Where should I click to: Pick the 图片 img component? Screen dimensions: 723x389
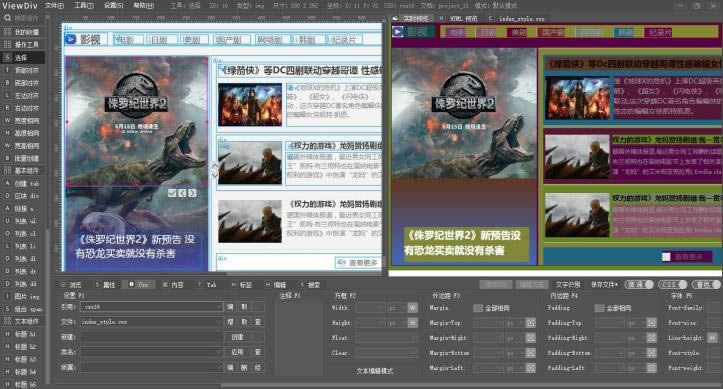pyautogui.click(x=23, y=296)
